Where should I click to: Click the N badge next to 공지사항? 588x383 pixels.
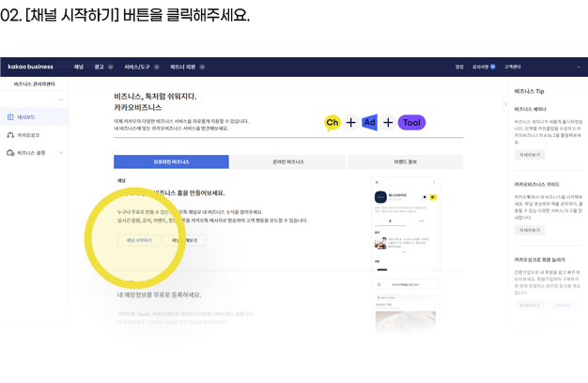[x=493, y=67]
